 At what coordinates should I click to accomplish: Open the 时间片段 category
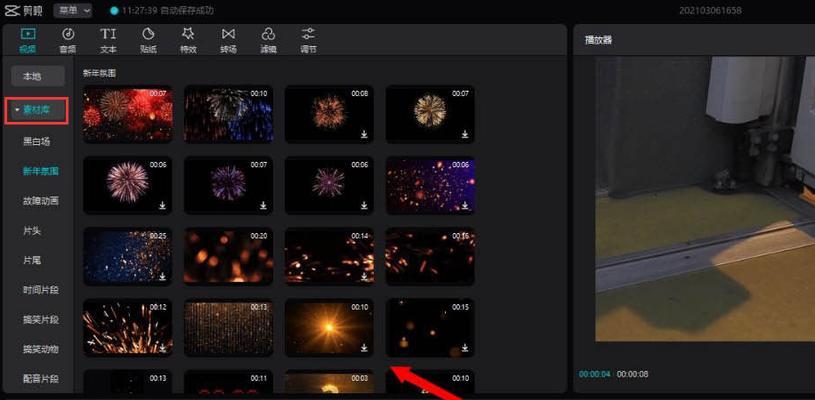pyautogui.click(x=41, y=290)
